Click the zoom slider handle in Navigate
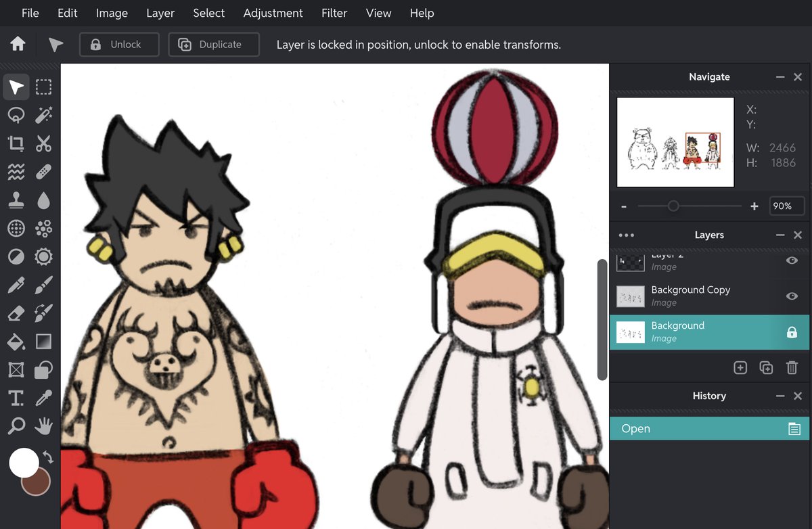The height and width of the screenshot is (529, 812). pos(673,206)
